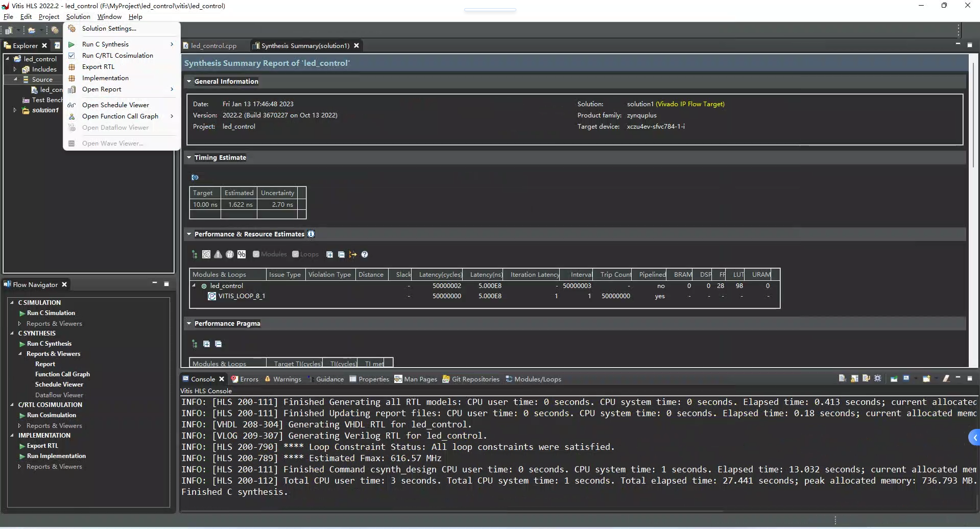Click the info icon beside Performance & Resource Estimates

point(311,234)
